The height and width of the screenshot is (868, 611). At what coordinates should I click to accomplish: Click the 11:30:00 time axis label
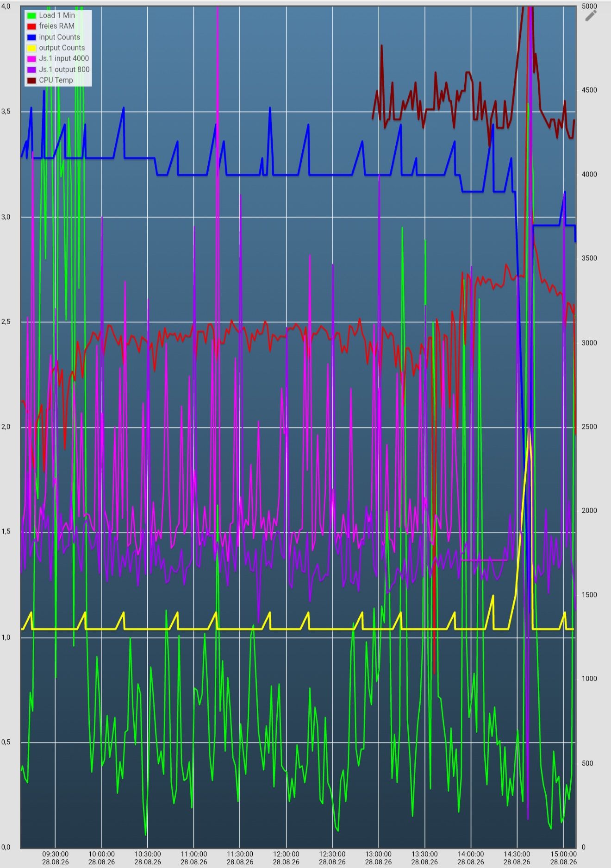(x=240, y=858)
